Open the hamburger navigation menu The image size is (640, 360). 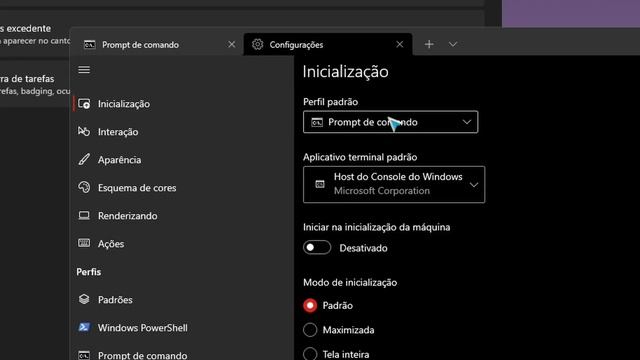84,70
